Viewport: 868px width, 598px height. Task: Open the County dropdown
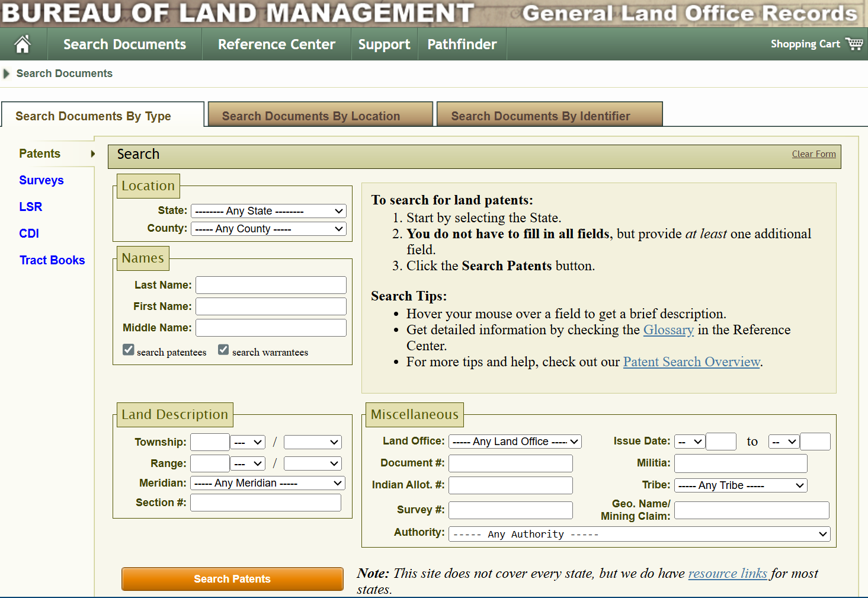[x=268, y=229]
